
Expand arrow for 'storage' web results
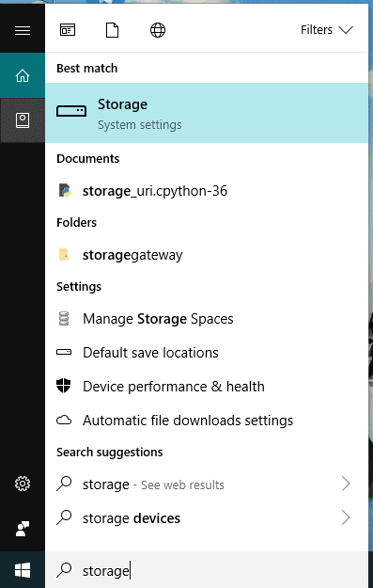(346, 485)
